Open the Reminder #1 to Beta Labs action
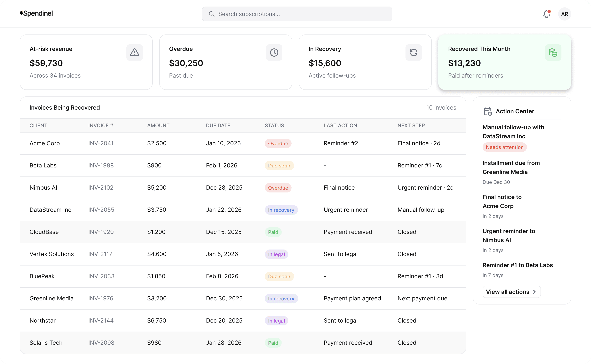The width and height of the screenshot is (591, 364). (x=518, y=265)
